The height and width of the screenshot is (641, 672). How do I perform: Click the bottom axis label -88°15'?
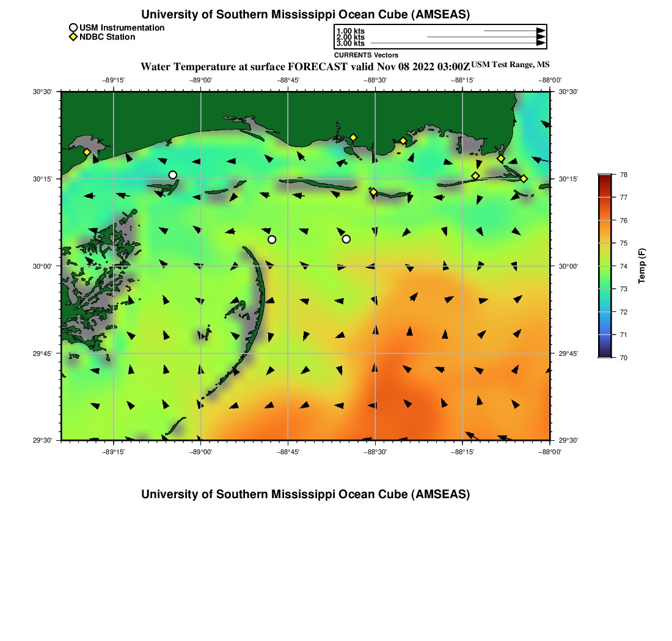click(x=463, y=452)
